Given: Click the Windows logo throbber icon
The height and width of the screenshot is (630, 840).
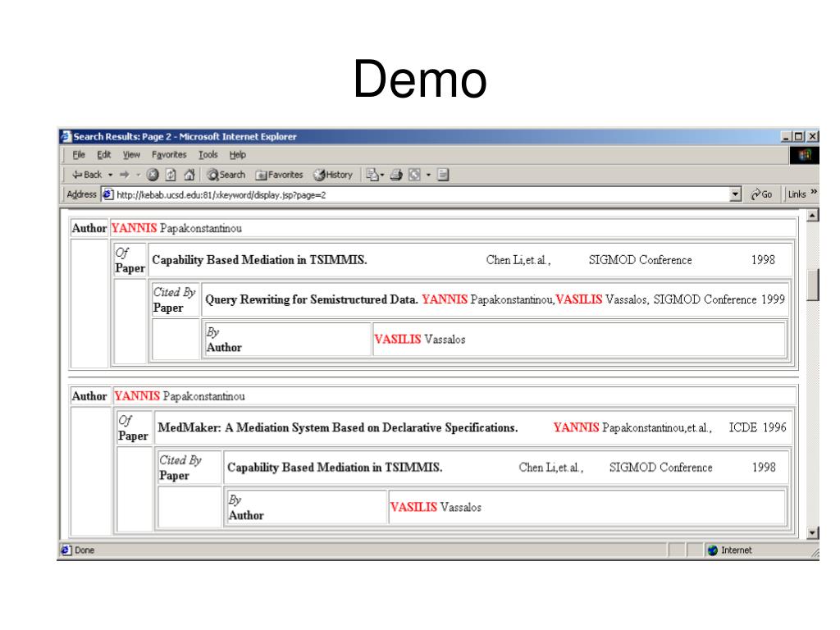Looking at the screenshot, I should (x=804, y=155).
